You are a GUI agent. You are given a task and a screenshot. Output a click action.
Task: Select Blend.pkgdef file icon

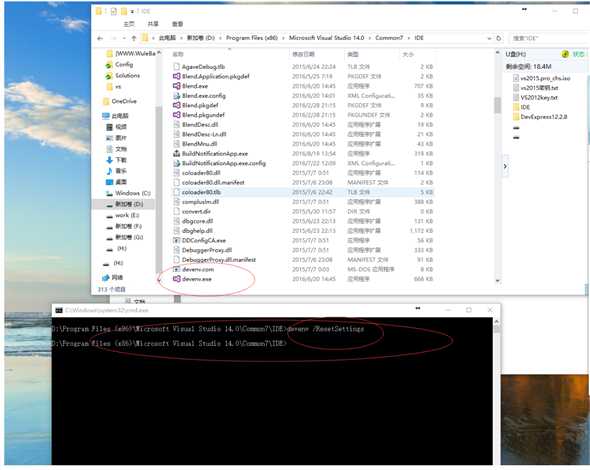point(176,105)
